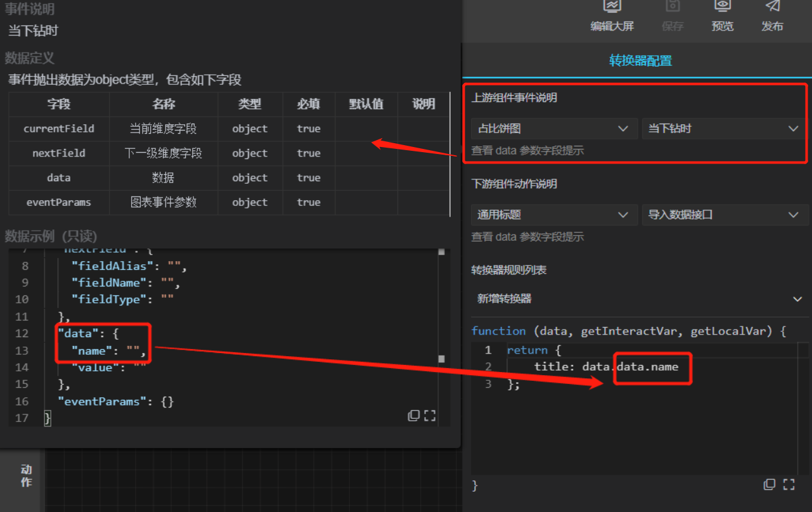The width and height of the screenshot is (812, 512).
Task: Copy the converter function code
Action: [x=770, y=485]
